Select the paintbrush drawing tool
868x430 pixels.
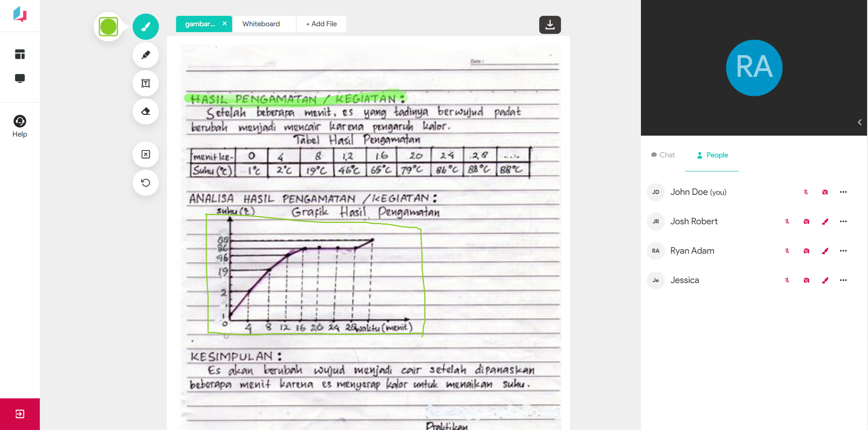pyautogui.click(x=146, y=27)
